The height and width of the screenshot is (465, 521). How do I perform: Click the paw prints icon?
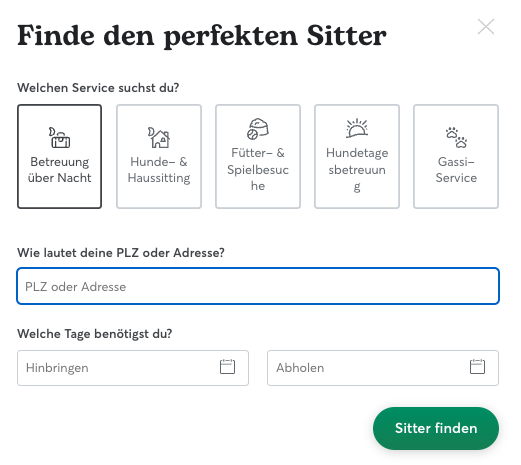(x=456, y=137)
